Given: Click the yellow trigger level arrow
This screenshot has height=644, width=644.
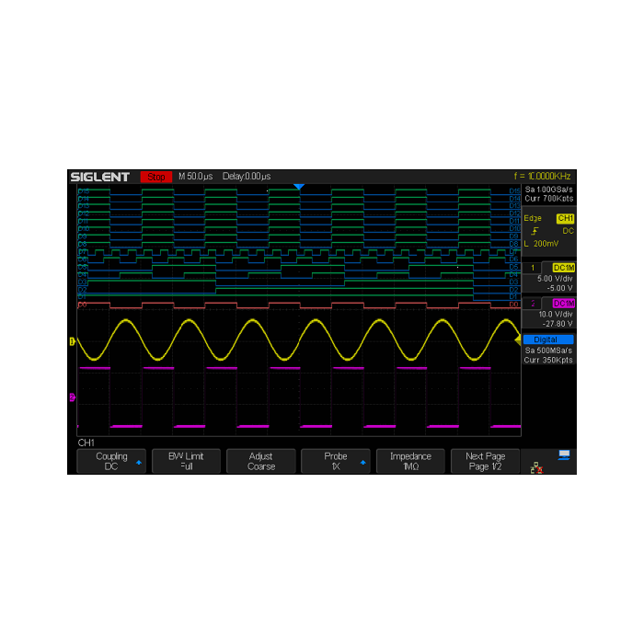Looking at the screenshot, I should [517, 340].
